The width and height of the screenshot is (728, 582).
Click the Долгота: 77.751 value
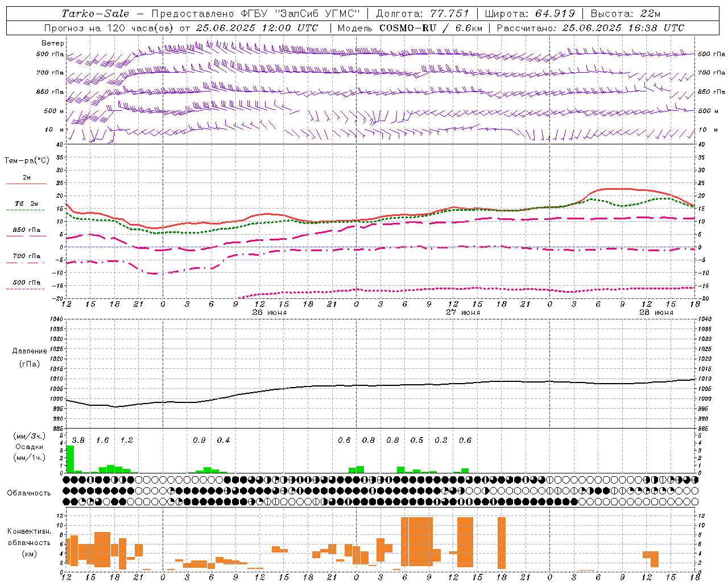click(423, 14)
